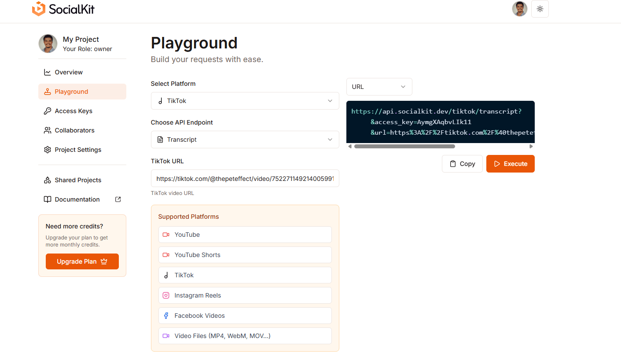Click the Documentation external link icon
This screenshot has width=621, height=364.
click(x=118, y=199)
